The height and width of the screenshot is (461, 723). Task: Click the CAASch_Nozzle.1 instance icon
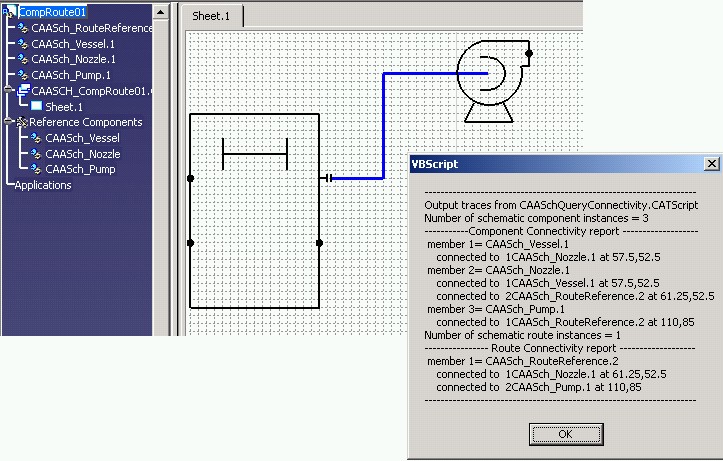(23, 60)
